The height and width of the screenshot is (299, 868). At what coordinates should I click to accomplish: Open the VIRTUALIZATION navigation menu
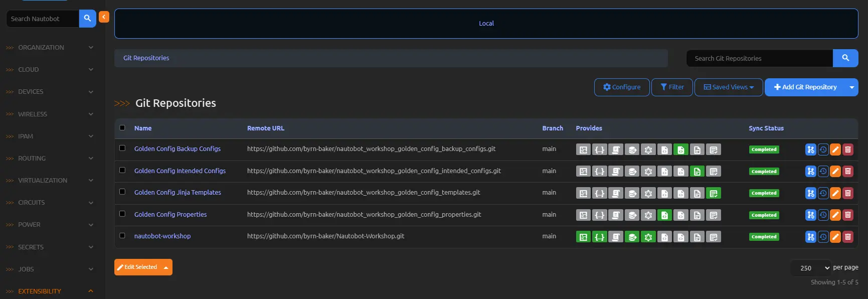pyautogui.click(x=50, y=181)
